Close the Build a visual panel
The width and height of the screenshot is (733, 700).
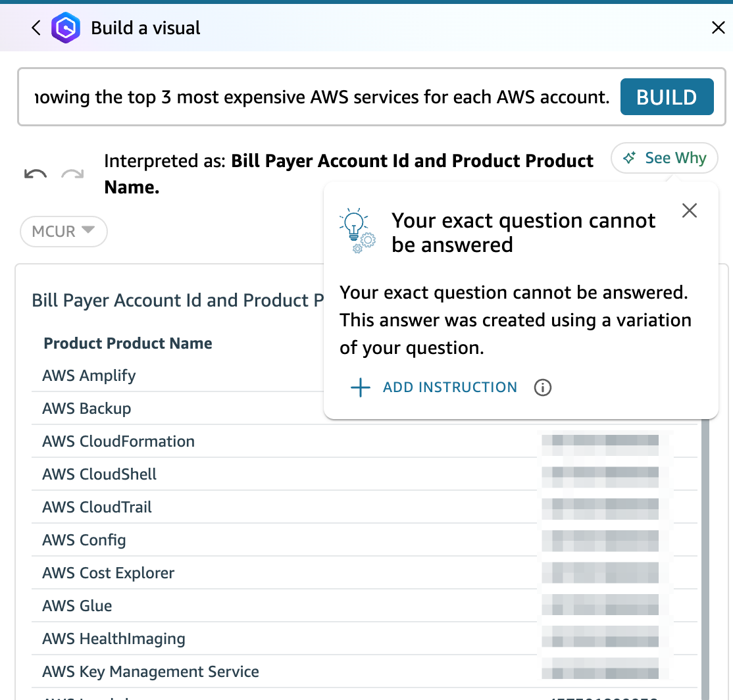pos(718,28)
